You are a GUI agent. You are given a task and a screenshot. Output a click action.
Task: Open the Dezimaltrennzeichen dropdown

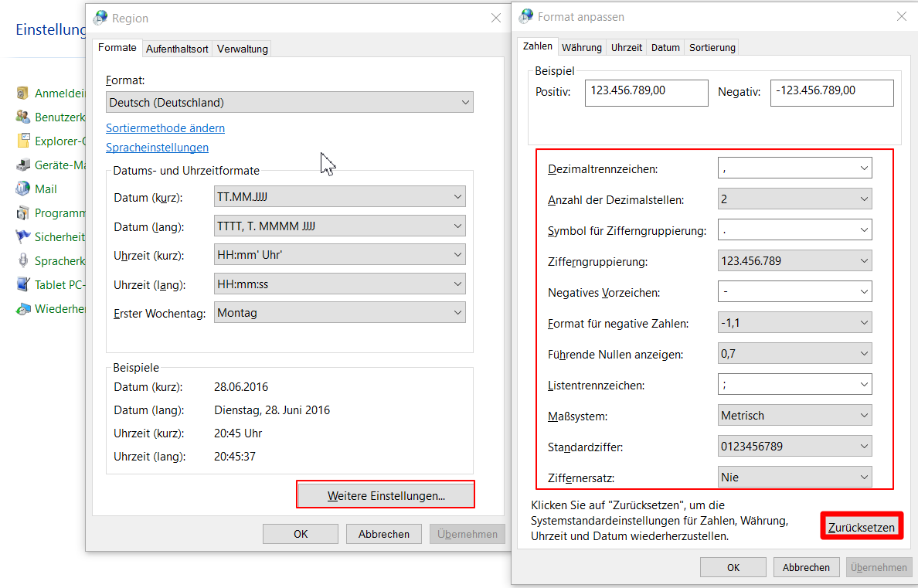(794, 168)
